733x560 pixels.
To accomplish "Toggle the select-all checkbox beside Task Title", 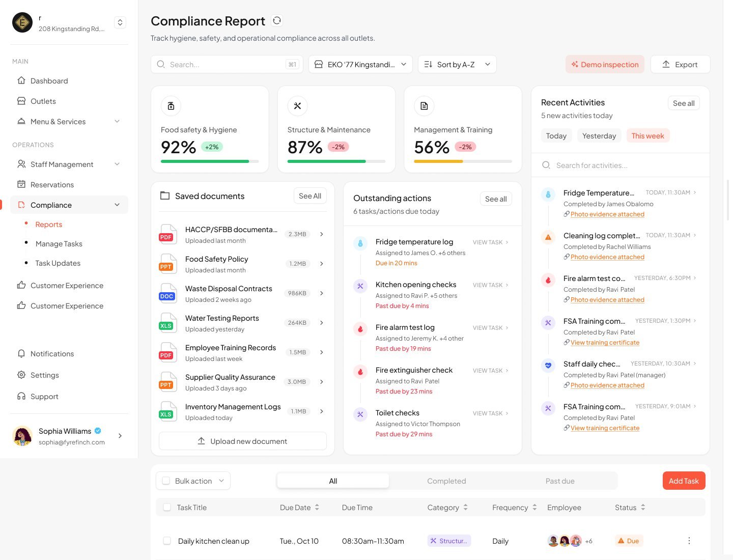I will coord(167,507).
